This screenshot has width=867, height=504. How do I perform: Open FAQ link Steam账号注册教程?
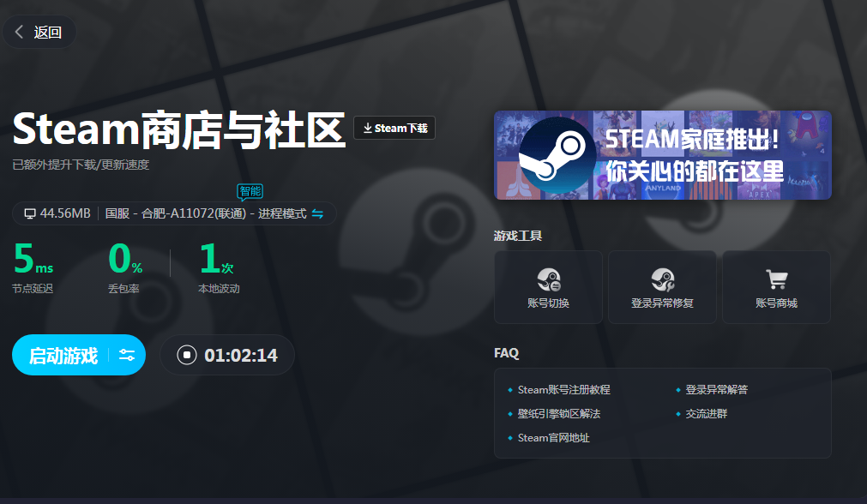(563, 390)
